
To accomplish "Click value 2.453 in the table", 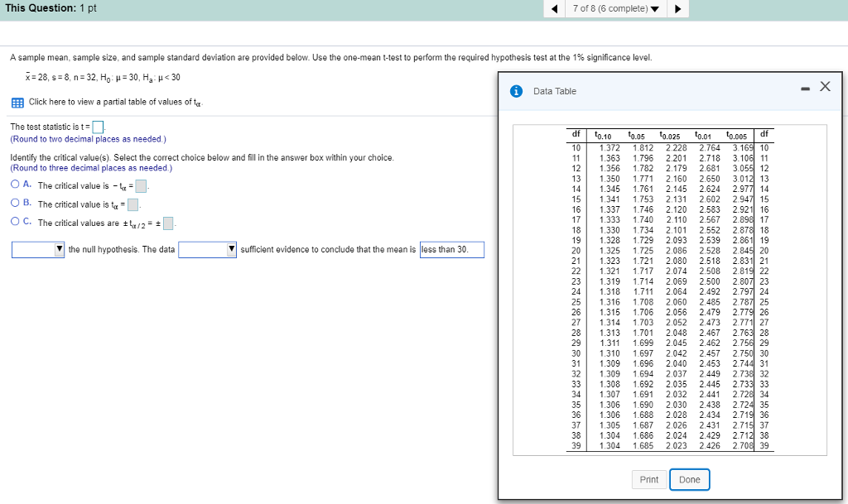I will tap(710, 364).
